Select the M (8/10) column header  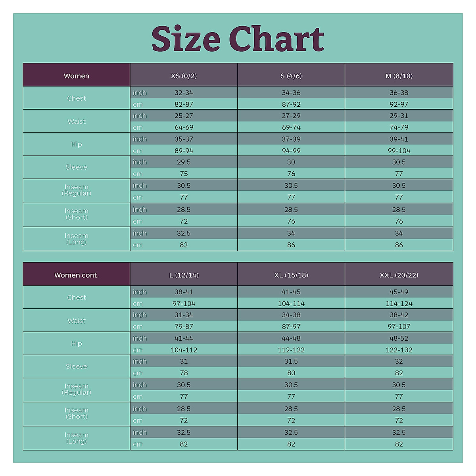[399, 76]
